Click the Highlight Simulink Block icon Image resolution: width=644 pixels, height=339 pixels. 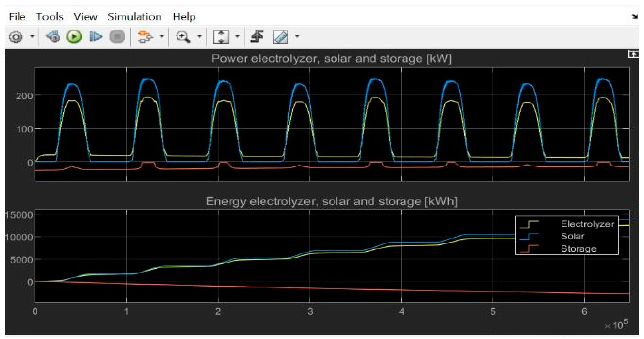coord(145,37)
